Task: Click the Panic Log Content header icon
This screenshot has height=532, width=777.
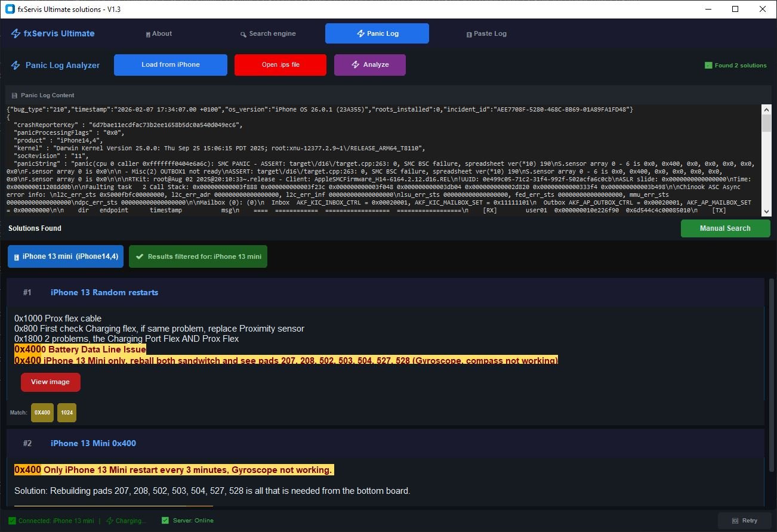Action: pos(15,95)
